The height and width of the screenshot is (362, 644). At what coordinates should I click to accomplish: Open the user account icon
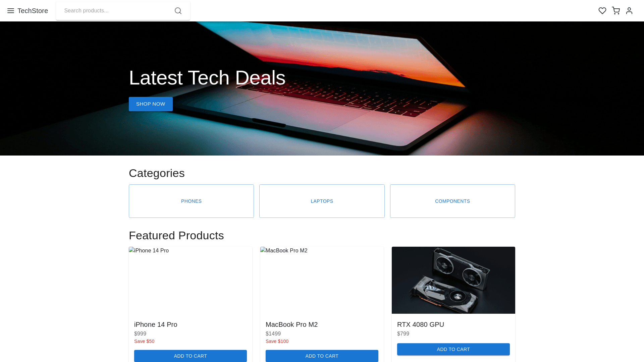[629, 11]
